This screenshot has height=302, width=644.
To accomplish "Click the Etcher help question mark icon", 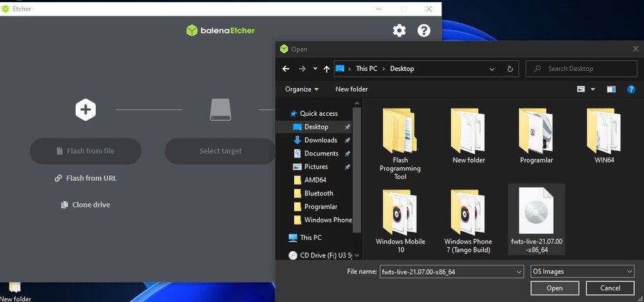I will [x=424, y=30].
